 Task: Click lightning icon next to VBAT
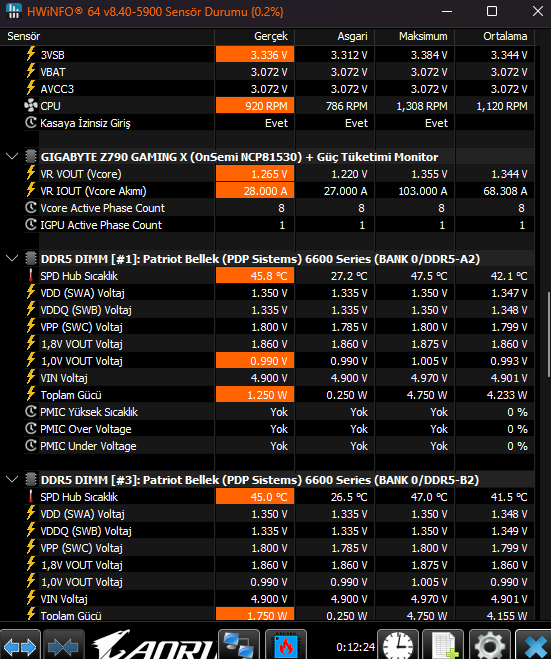31,71
